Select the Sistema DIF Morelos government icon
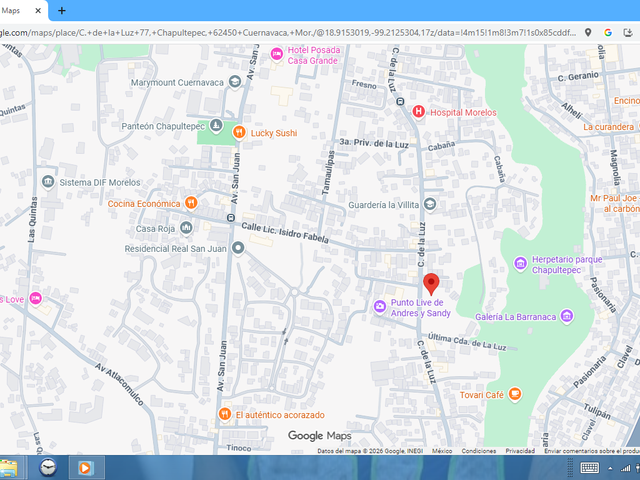Image resolution: width=640 pixels, height=480 pixels. coord(48,182)
